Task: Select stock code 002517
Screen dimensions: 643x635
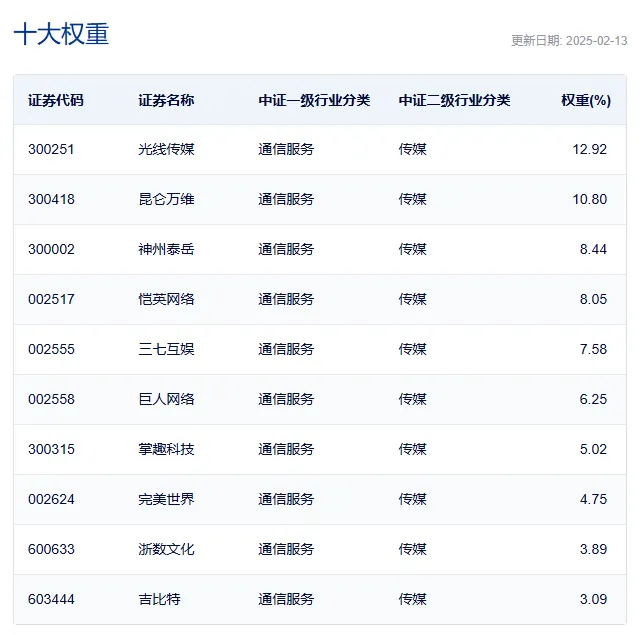Action: 51,299
